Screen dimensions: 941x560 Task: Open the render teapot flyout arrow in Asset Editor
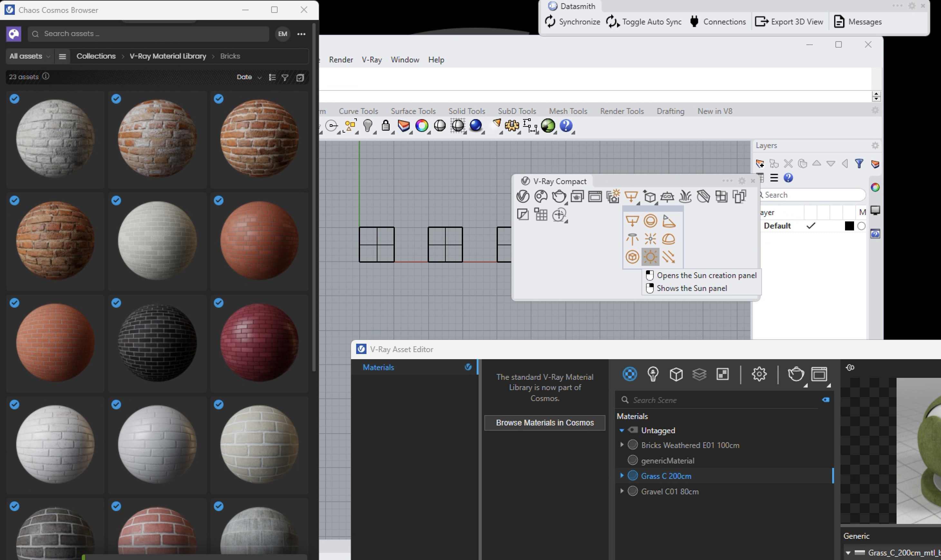click(805, 385)
